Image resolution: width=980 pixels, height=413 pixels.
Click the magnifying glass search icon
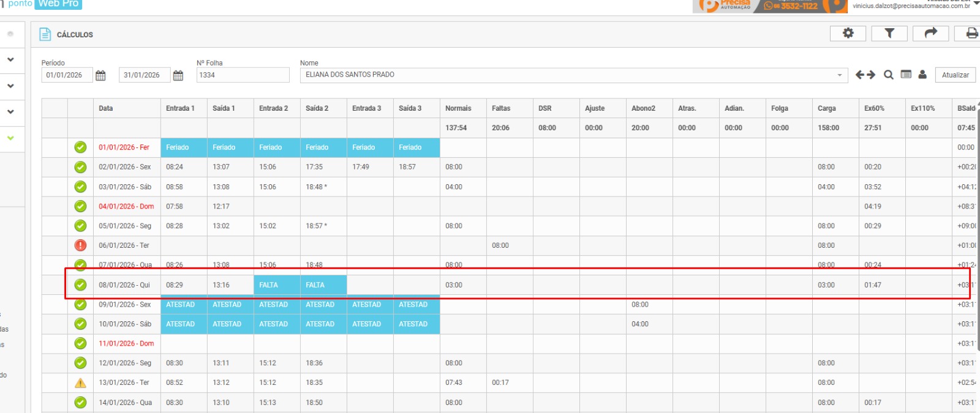pos(888,75)
